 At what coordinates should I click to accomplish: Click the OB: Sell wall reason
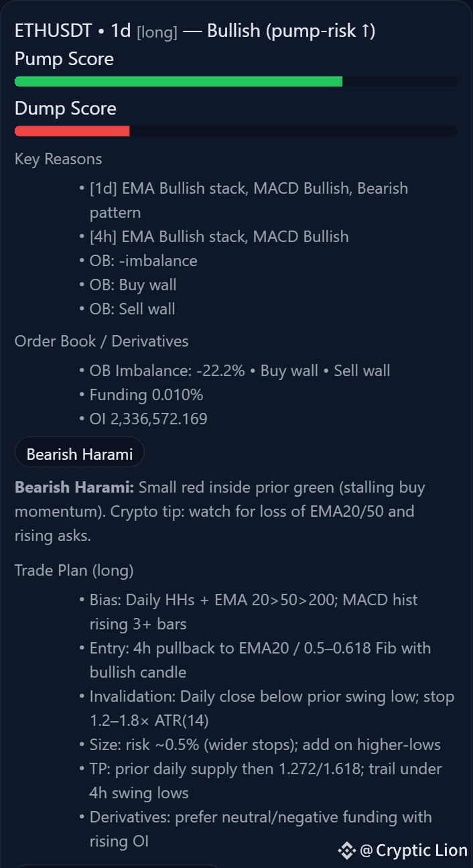pos(132,309)
